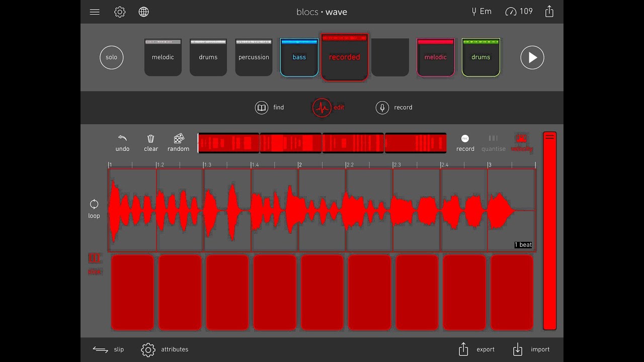The image size is (644, 362).
Task: Select the pink melodic bloc
Action: pos(436,57)
